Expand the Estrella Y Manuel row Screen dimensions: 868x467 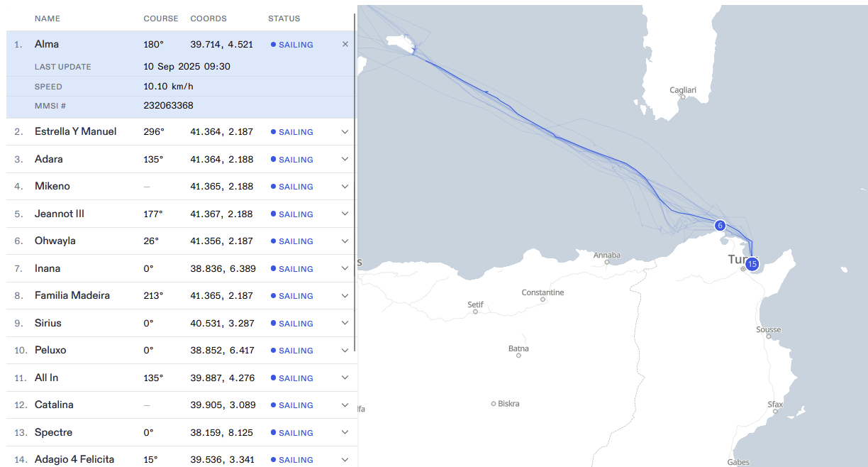[x=345, y=132]
